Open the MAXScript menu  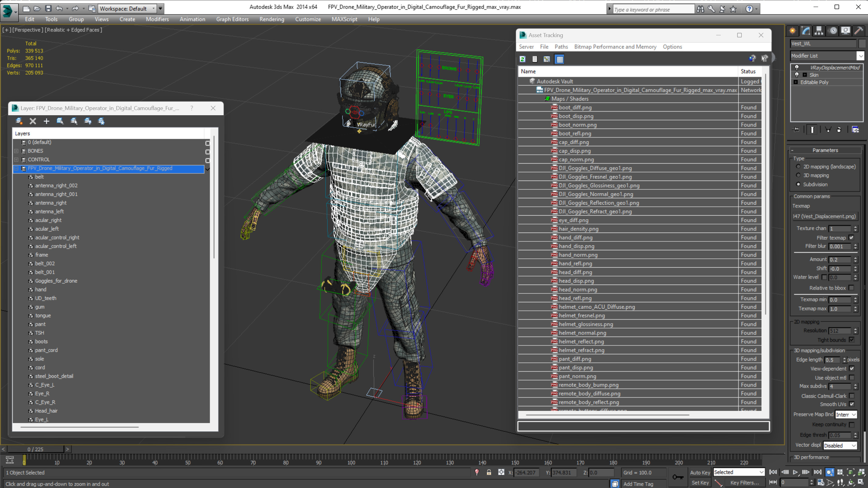pyautogui.click(x=344, y=19)
